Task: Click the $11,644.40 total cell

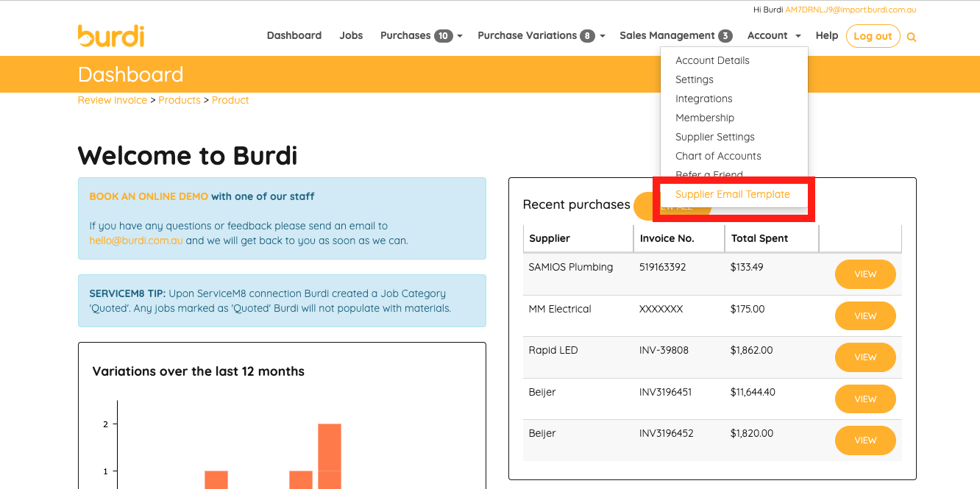Action: [753, 392]
